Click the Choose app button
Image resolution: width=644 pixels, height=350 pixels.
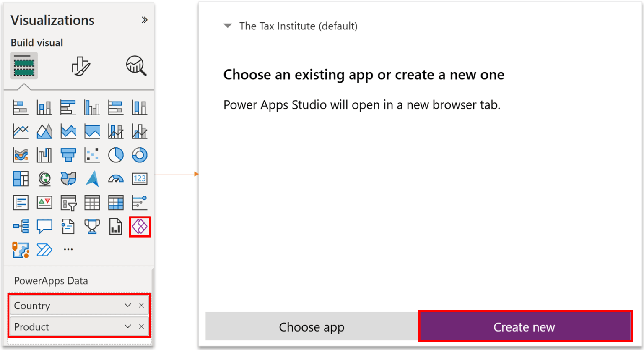[x=312, y=326]
